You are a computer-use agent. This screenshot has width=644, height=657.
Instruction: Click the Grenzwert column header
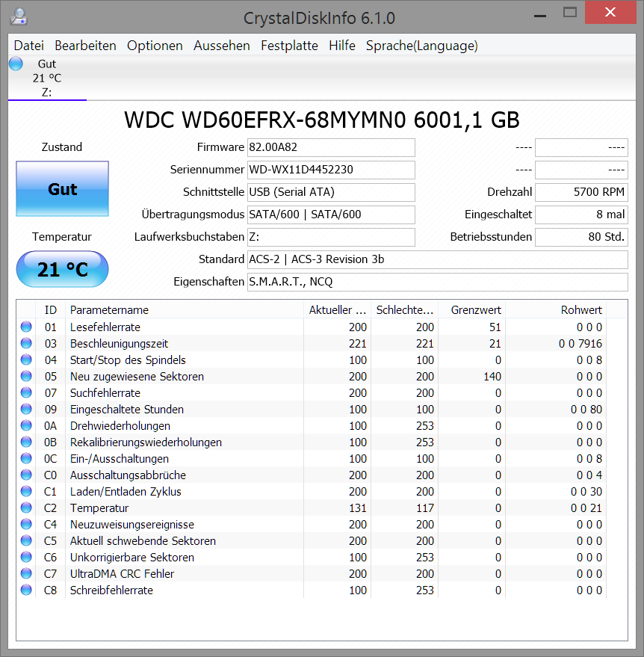[472, 310]
